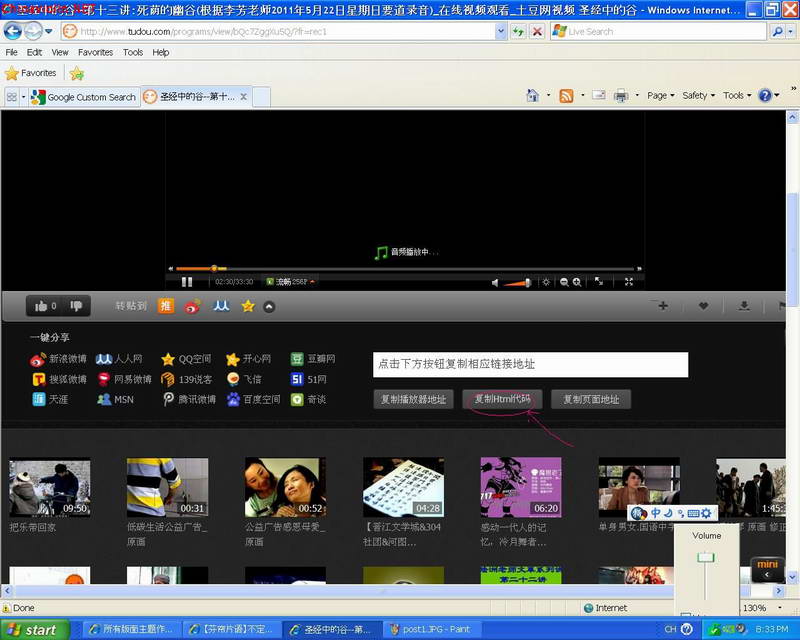Mute audio with the player speaker icon
The width and height of the screenshot is (800, 640).
click(495, 282)
